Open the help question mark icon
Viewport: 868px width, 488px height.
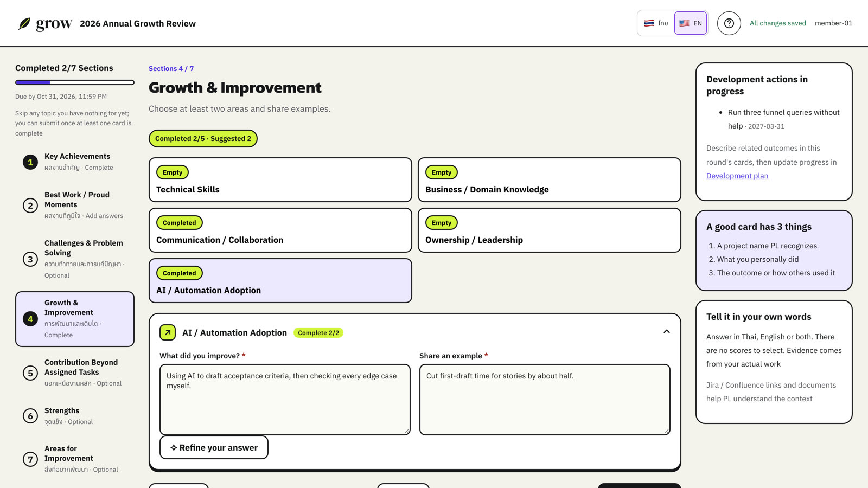[x=729, y=23]
